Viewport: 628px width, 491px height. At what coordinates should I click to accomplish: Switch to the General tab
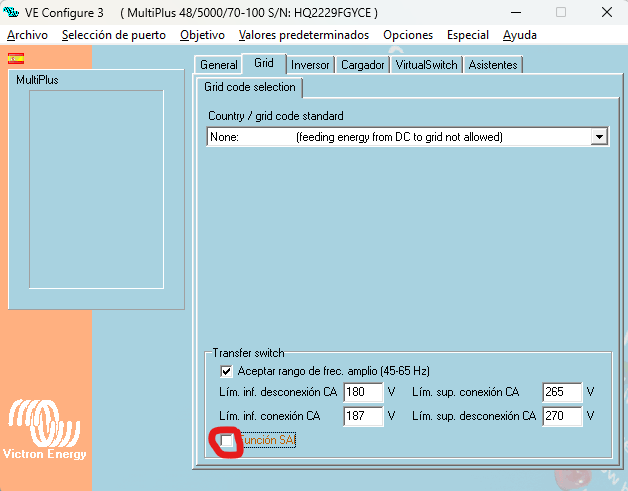point(219,65)
